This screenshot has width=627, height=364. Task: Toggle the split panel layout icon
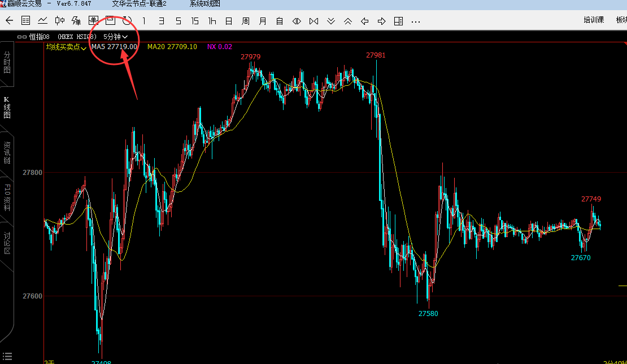[398, 21]
